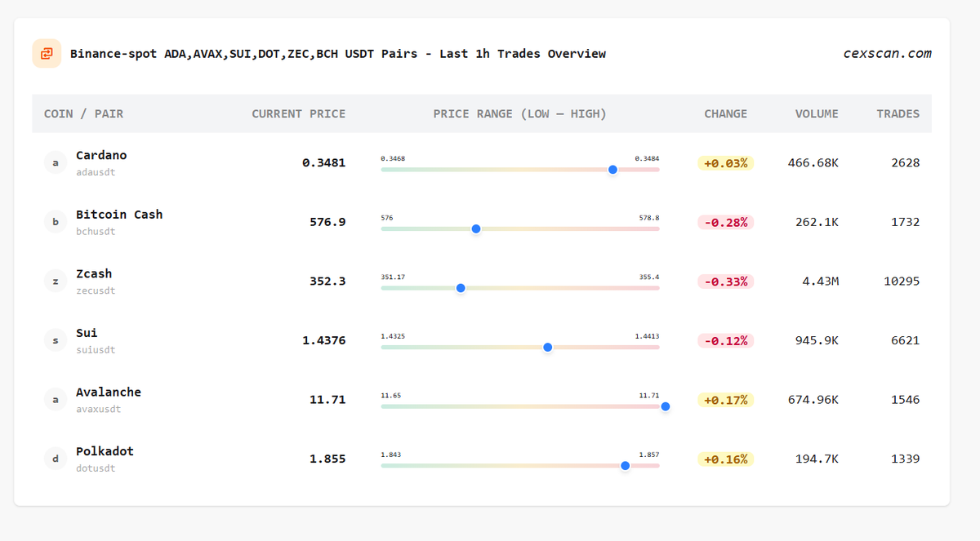Click the Sui price range slider handle
The height and width of the screenshot is (541, 980).
tap(548, 347)
